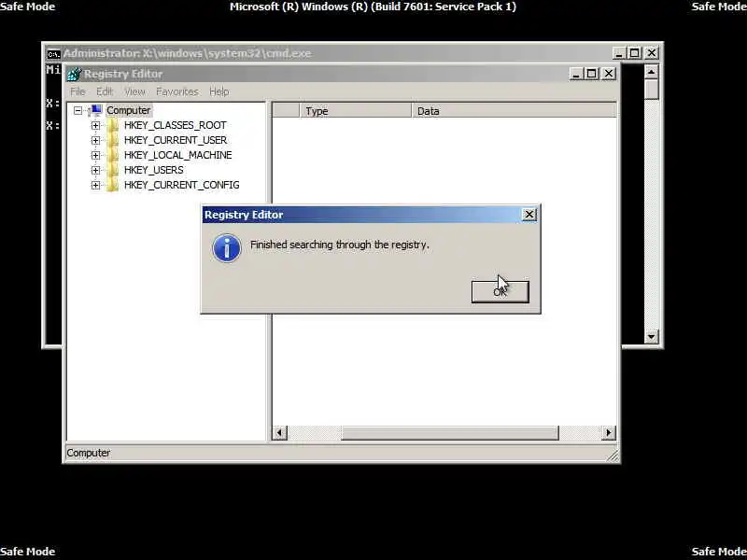
Task: Maximize the Registry Editor window
Action: pos(592,74)
